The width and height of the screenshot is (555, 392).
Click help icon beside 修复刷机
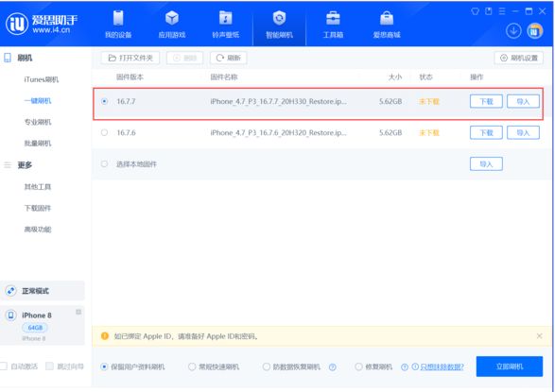click(x=405, y=367)
